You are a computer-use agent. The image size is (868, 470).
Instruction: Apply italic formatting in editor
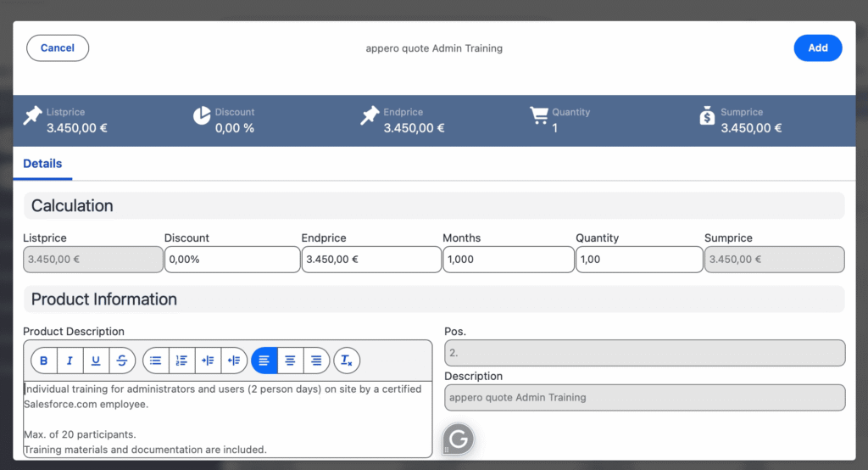(70, 361)
